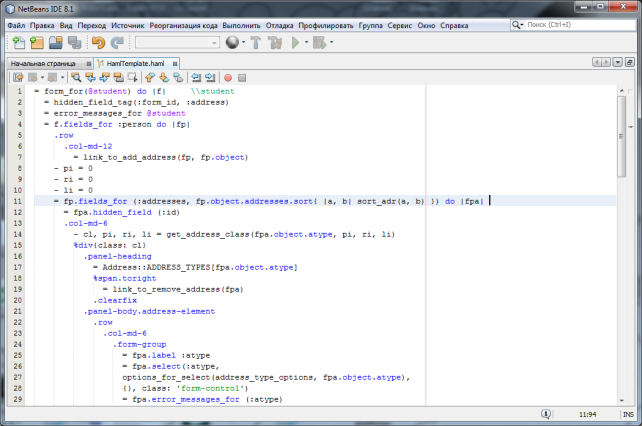
Task: Toggle Rectangular Selection mode icon
Action: [x=132, y=77]
